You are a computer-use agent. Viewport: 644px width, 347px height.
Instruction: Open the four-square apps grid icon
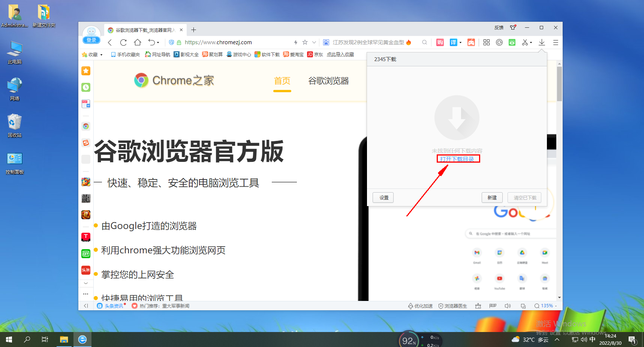[487, 42]
